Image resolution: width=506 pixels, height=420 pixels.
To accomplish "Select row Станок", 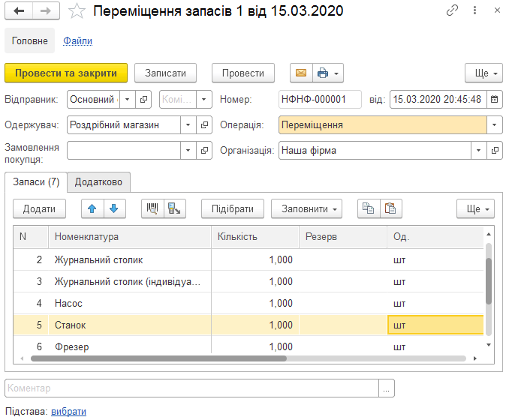I will click(248, 325).
